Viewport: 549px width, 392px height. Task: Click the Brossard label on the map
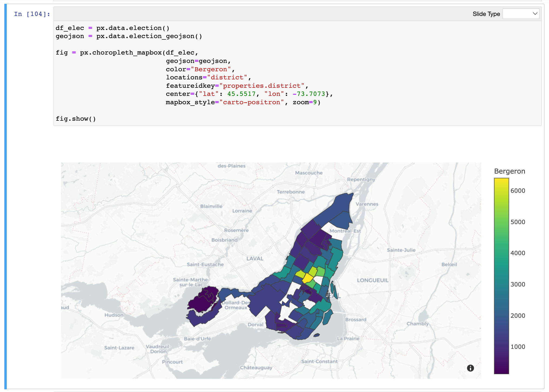pos(356,320)
